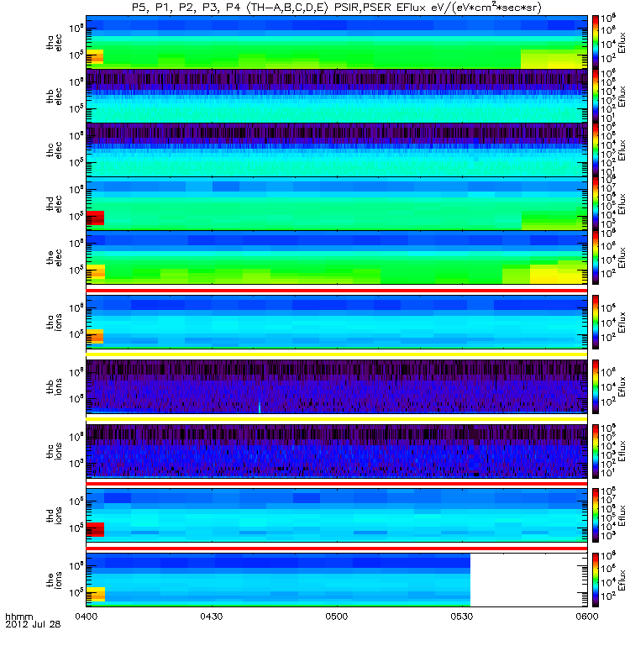Click the yellow status bar above thb ions panel
The width and height of the screenshot is (630, 672).
click(337, 354)
